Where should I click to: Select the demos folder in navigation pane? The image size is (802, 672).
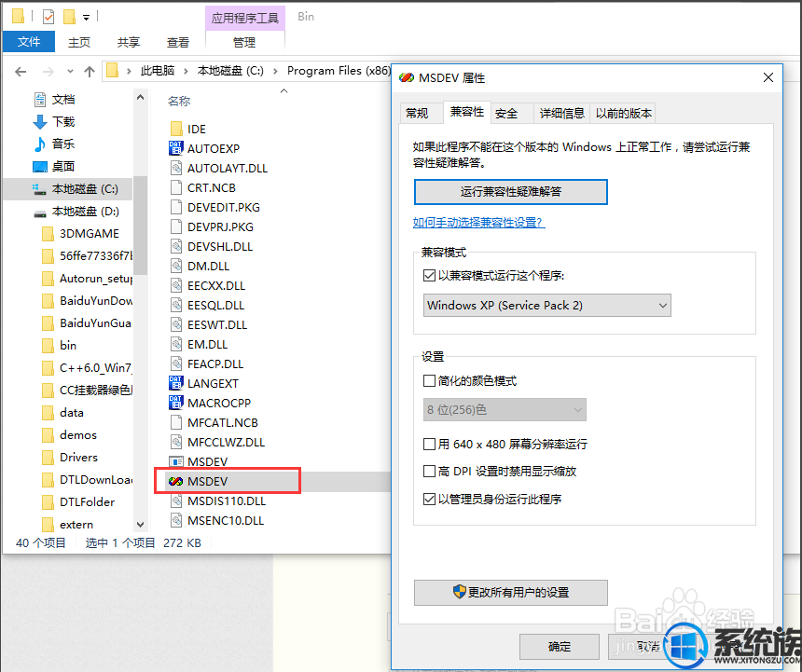pyautogui.click(x=78, y=435)
